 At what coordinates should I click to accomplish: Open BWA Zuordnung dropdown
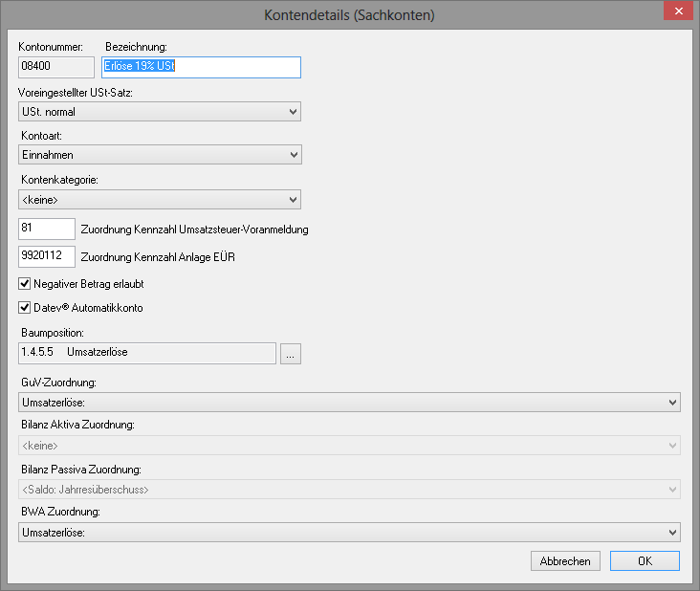pyautogui.click(x=349, y=533)
